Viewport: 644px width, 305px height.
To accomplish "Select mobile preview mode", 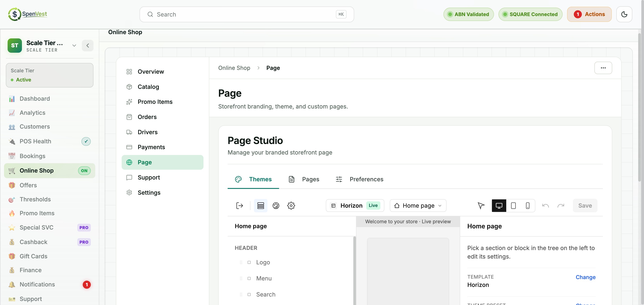I will (x=527, y=206).
